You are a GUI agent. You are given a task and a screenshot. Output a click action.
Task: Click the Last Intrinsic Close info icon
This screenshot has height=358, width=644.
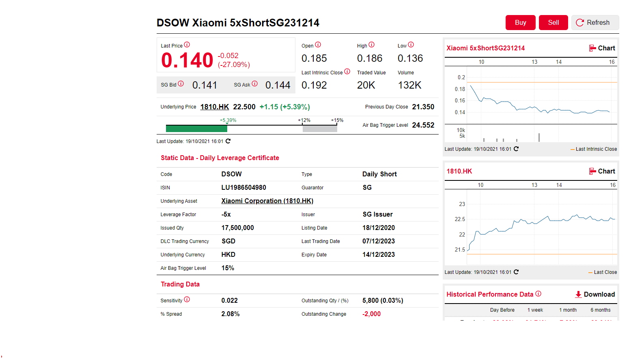347,72
